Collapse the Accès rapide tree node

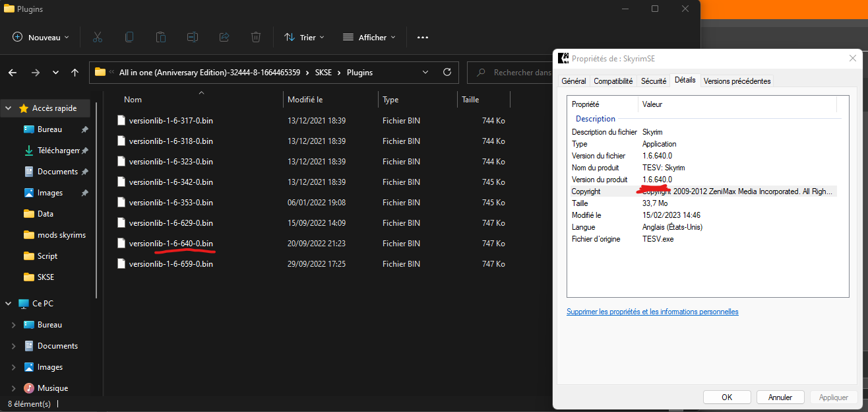[9, 108]
